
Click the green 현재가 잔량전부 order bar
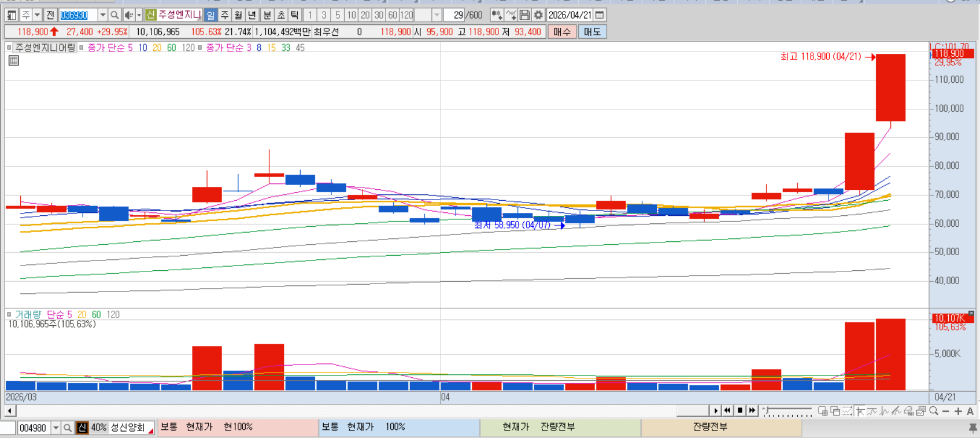pyautogui.click(x=560, y=427)
